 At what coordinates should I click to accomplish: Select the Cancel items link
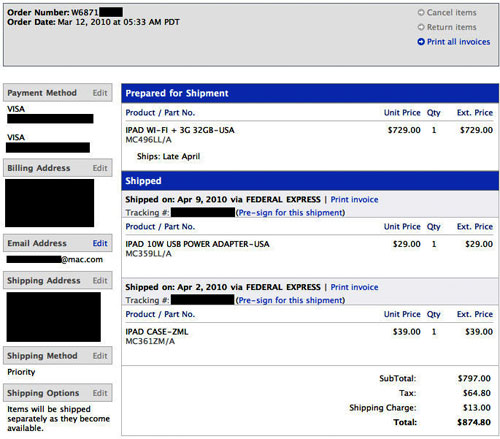pos(452,13)
